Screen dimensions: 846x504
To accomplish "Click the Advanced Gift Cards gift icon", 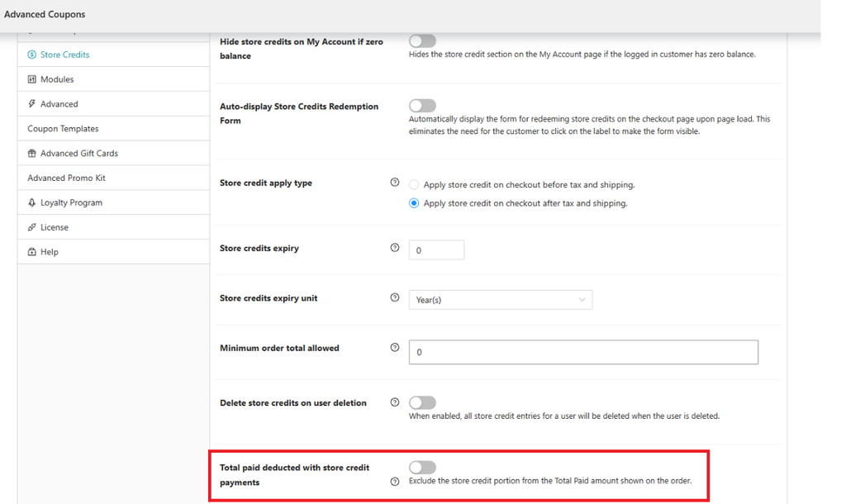I will 32,153.
